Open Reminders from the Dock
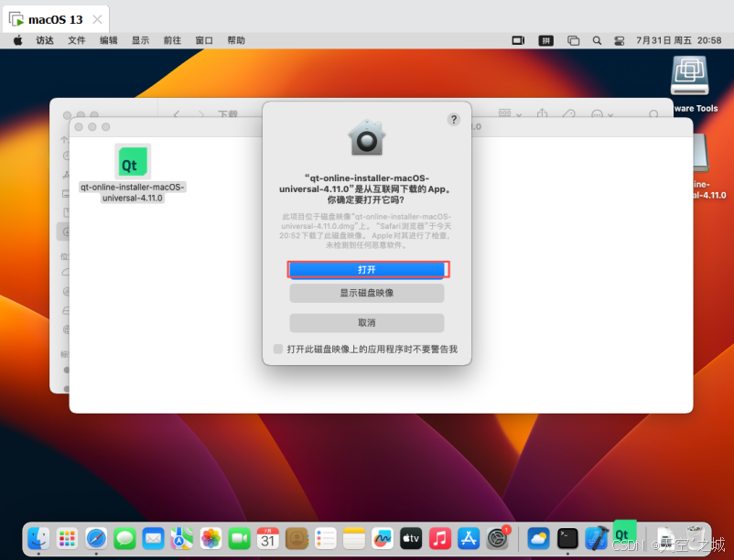Image resolution: width=734 pixels, height=560 pixels. [325, 539]
